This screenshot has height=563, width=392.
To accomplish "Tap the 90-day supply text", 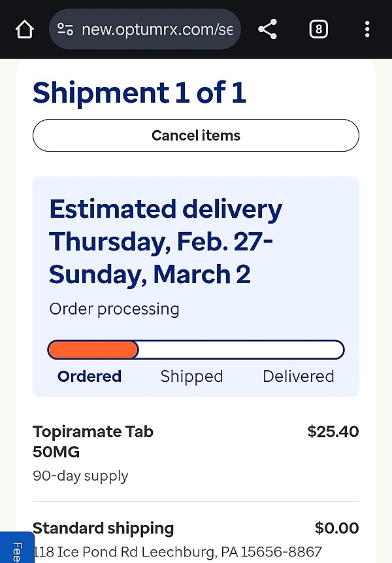I will coord(80,476).
